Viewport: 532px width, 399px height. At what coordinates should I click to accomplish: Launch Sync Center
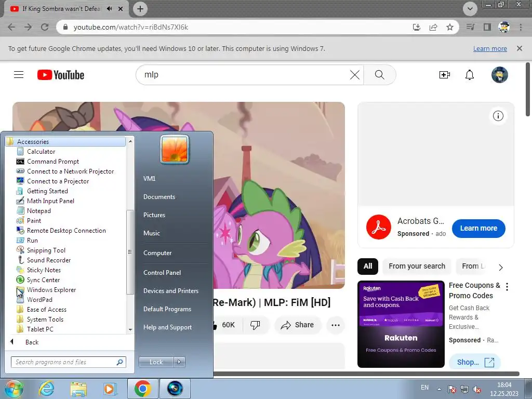pos(43,280)
